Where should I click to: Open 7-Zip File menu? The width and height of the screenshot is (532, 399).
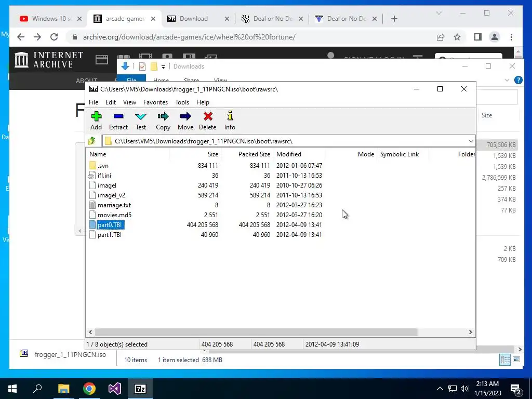click(94, 102)
